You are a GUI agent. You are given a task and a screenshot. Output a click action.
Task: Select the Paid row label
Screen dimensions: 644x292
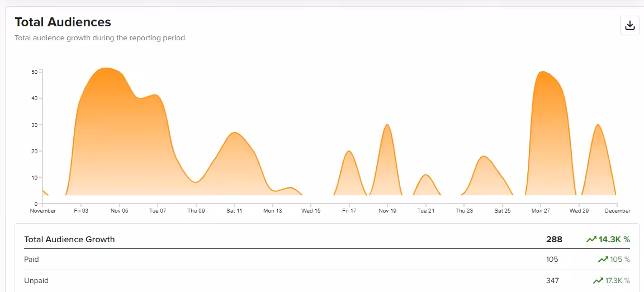point(32,260)
